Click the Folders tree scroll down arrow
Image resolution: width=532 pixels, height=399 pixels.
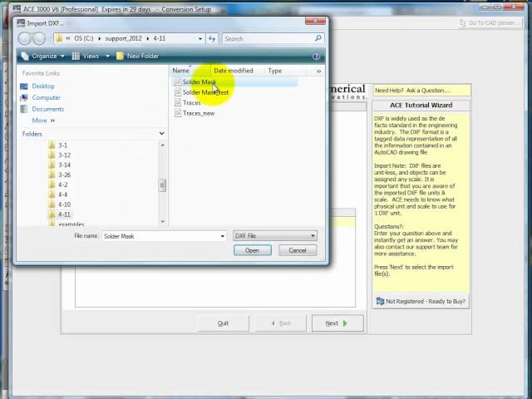[163, 222]
